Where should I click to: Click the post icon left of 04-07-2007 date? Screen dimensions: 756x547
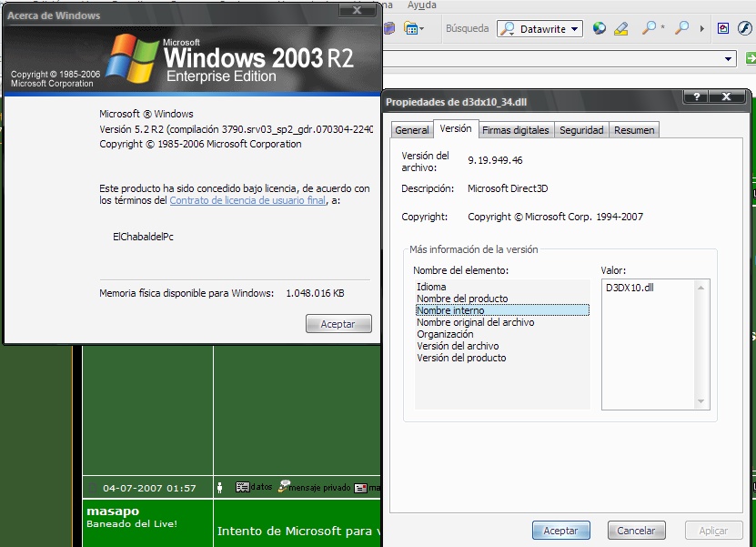[93, 488]
